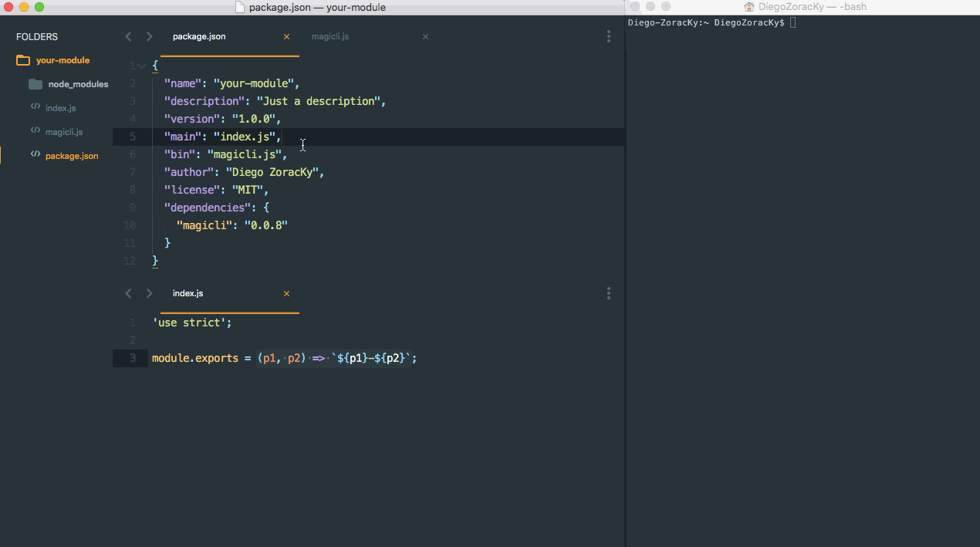Open the overflow menu of the top editor group
The image size is (980, 547).
(x=608, y=35)
